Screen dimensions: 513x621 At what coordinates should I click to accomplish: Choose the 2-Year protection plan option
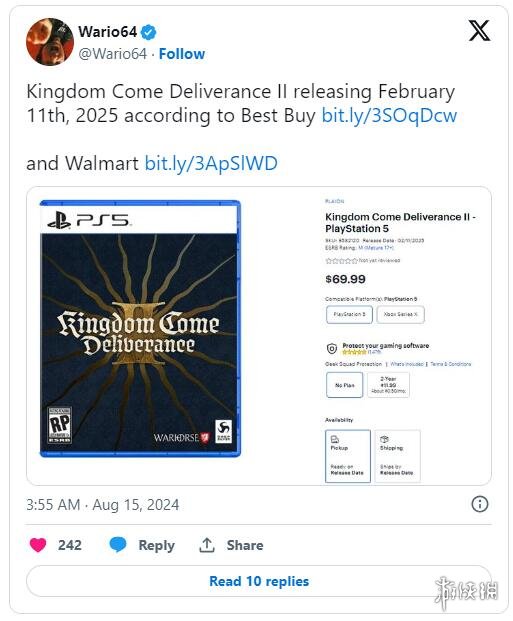pos(388,385)
